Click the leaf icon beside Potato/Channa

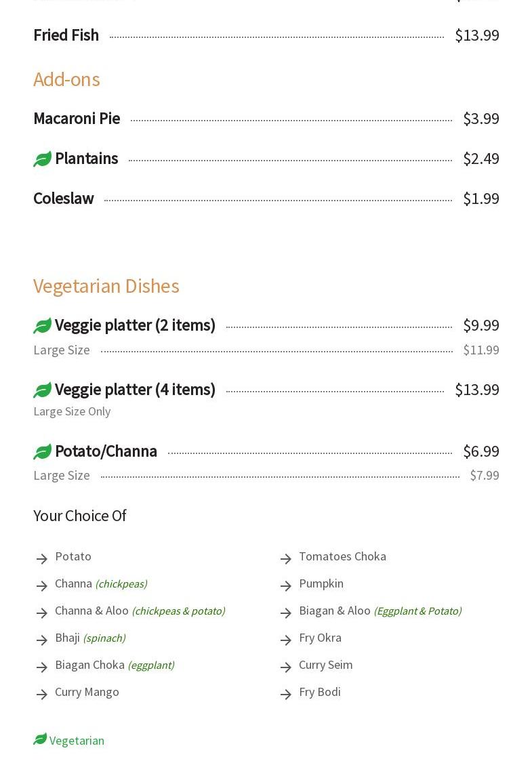42,452
